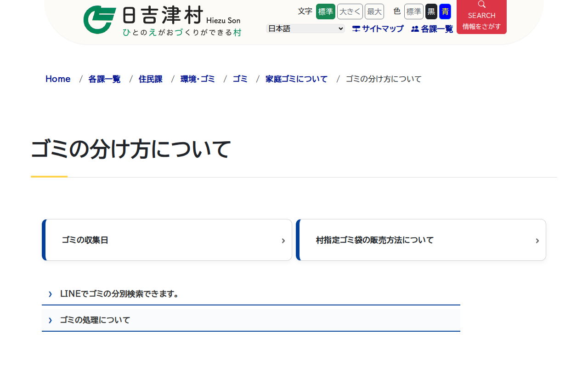Select the standard 標準 color scheme
Viewport: 588px width, 368px height.
pyautogui.click(x=414, y=11)
